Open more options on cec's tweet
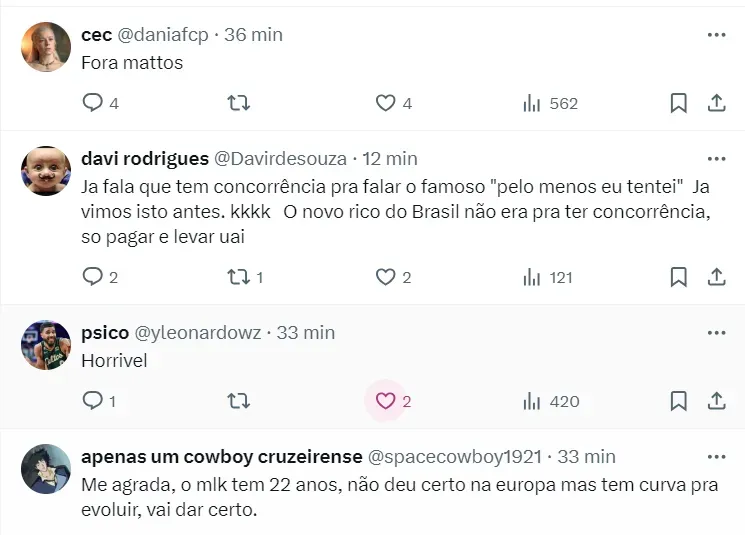 pos(716,34)
